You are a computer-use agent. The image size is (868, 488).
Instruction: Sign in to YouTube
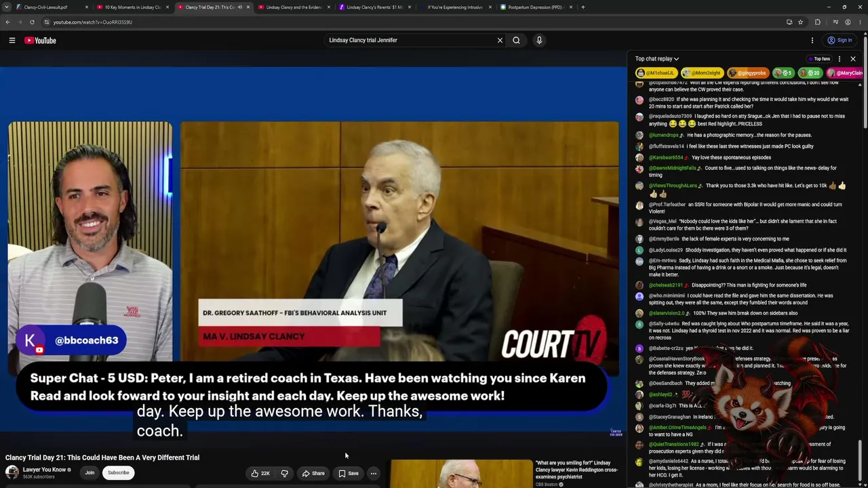pos(840,40)
